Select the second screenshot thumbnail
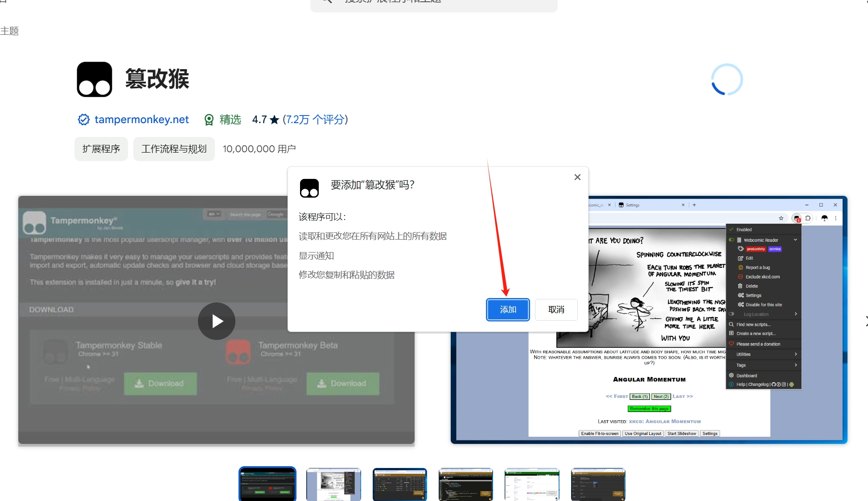This screenshot has height=501, width=868. (x=333, y=484)
